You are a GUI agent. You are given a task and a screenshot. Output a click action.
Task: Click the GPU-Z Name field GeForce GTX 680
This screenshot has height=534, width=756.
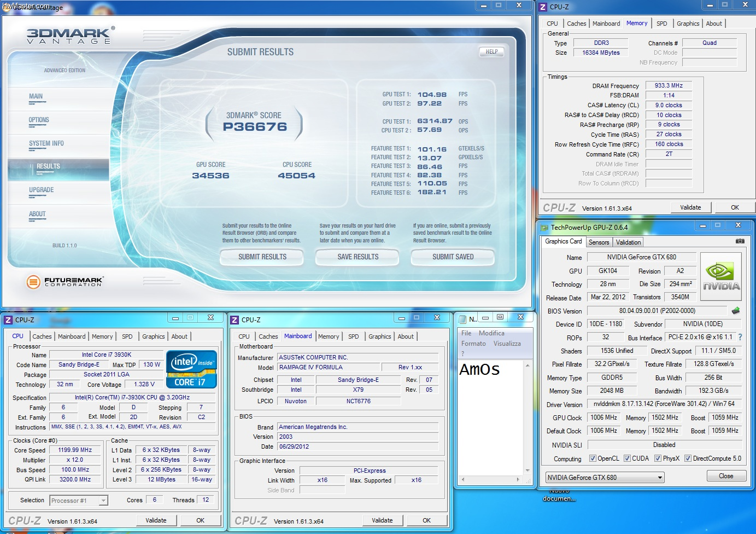(641, 257)
